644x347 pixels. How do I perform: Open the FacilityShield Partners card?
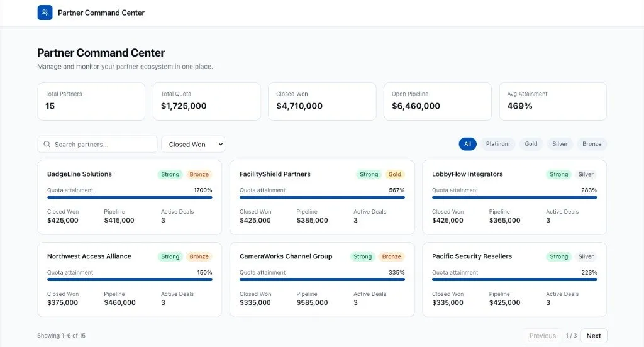pyautogui.click(x=322, y=197)
